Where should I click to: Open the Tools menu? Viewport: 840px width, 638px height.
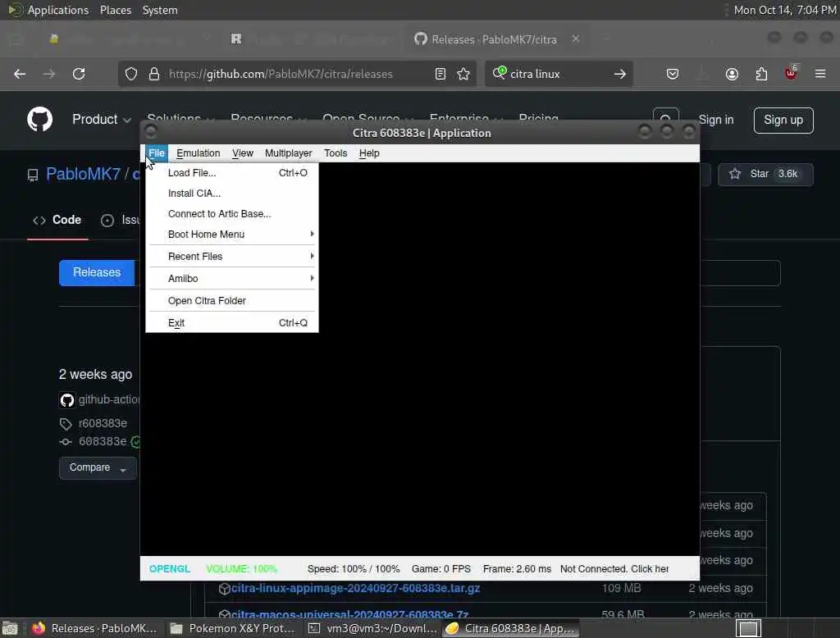tap(336, 153)
